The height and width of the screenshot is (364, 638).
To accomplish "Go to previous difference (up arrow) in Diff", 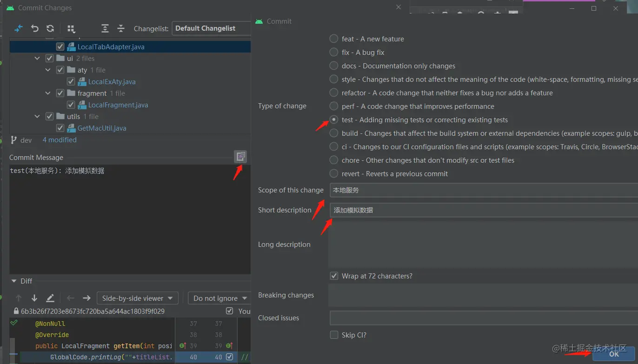I will pyautogui.click(x=19, y=298).
